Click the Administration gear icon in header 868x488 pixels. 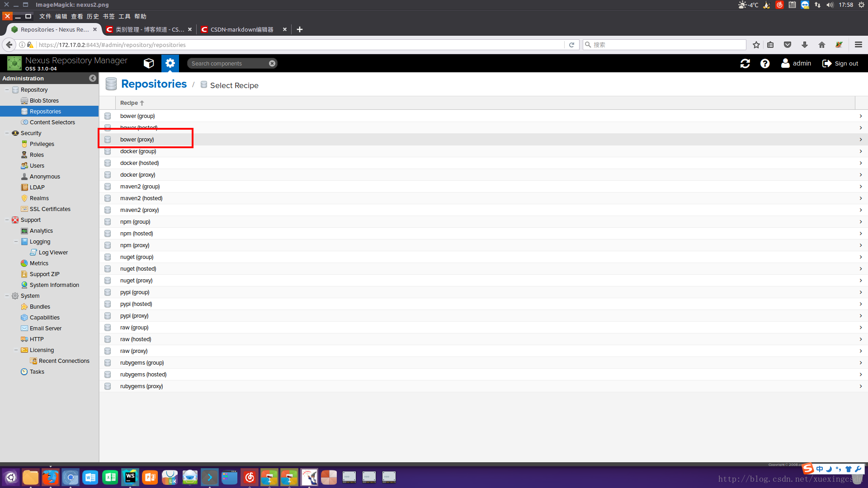click(x=170, y=63)
